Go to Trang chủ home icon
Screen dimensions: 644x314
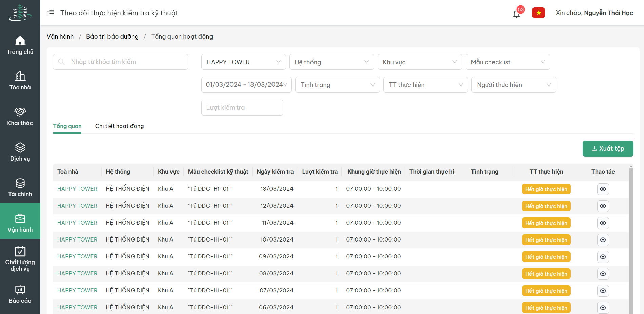(x=20, y=45)
